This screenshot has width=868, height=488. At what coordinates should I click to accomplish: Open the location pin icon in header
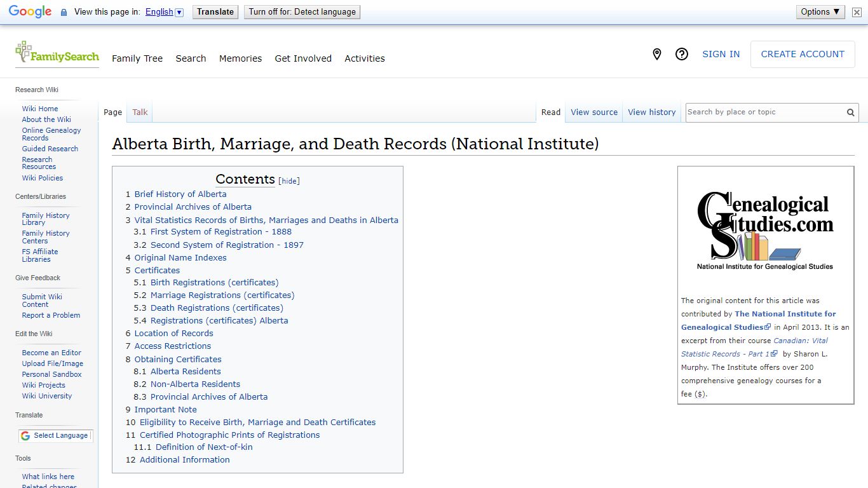click(657, 55)
